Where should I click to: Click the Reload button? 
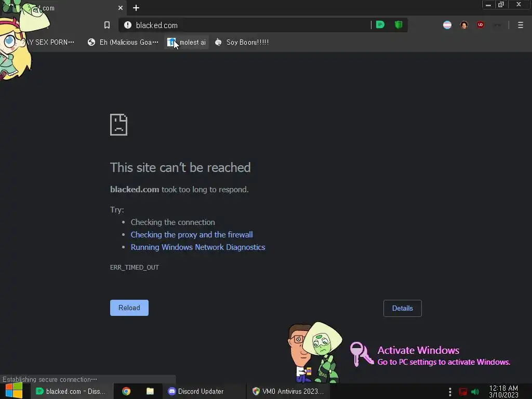click(x=129, y=308)
